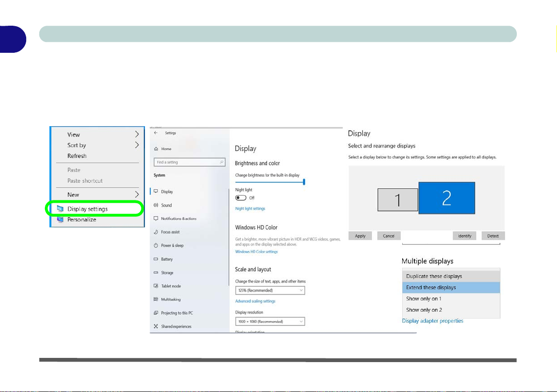Select Show only on 1 option
The width and height of the screenshot is (557, 392).
pyautogui.click(x=451, y=299)
